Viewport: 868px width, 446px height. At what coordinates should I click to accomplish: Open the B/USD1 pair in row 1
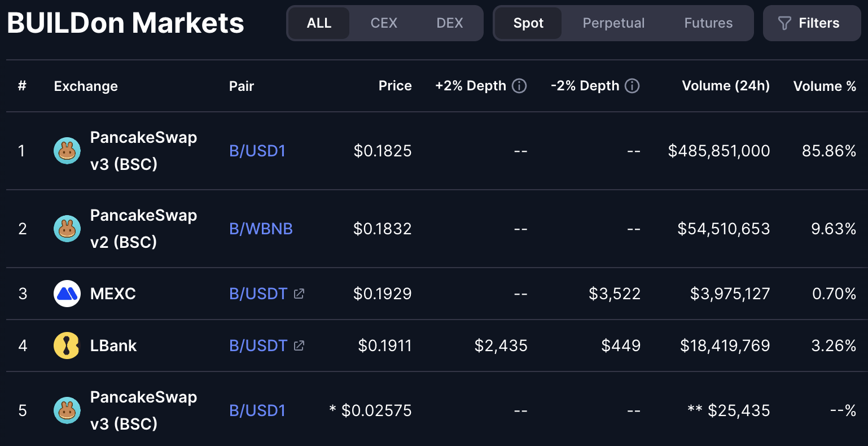tap(257, 151)
